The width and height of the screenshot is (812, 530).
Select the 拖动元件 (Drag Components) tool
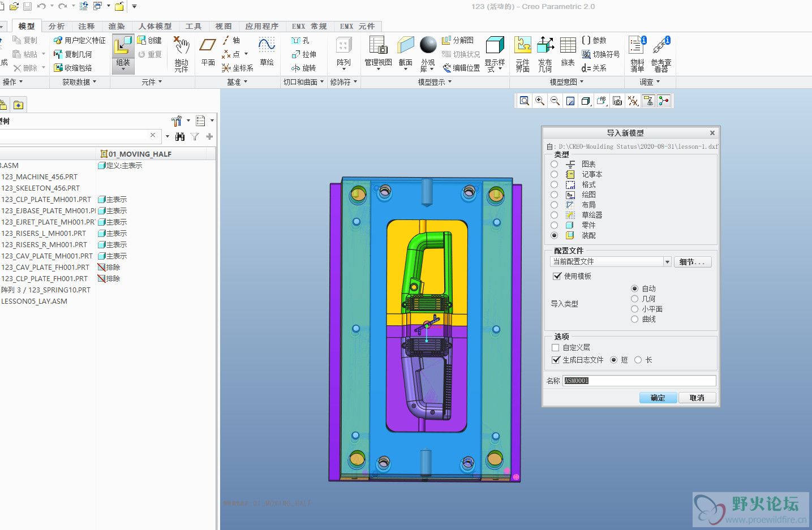click(x=181, y=54)
